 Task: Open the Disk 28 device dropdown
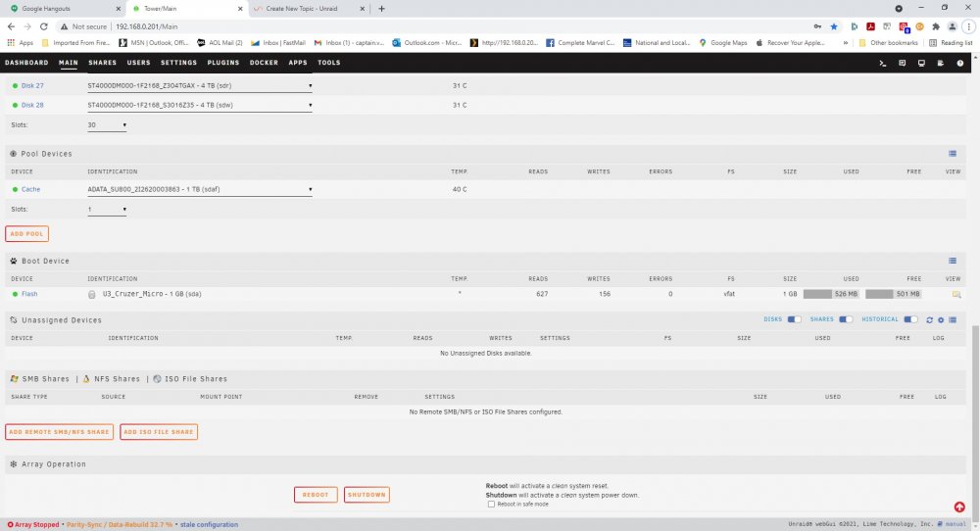tap(199, 105)
